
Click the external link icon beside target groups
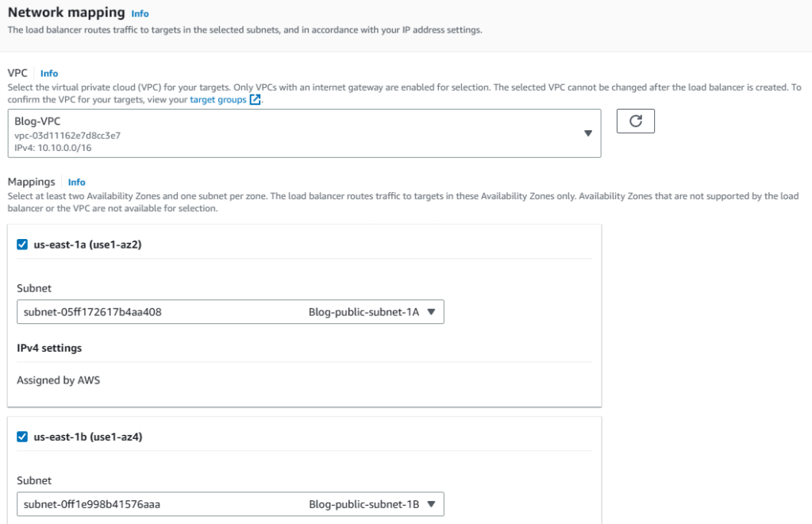255,100
